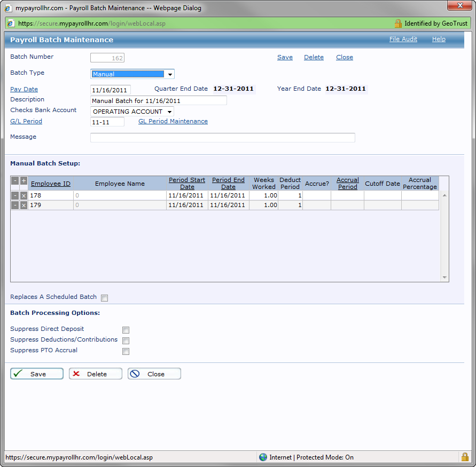This screenshot has width=476, height=467.
Task: Click the Message input field
Action: point(223,138)
